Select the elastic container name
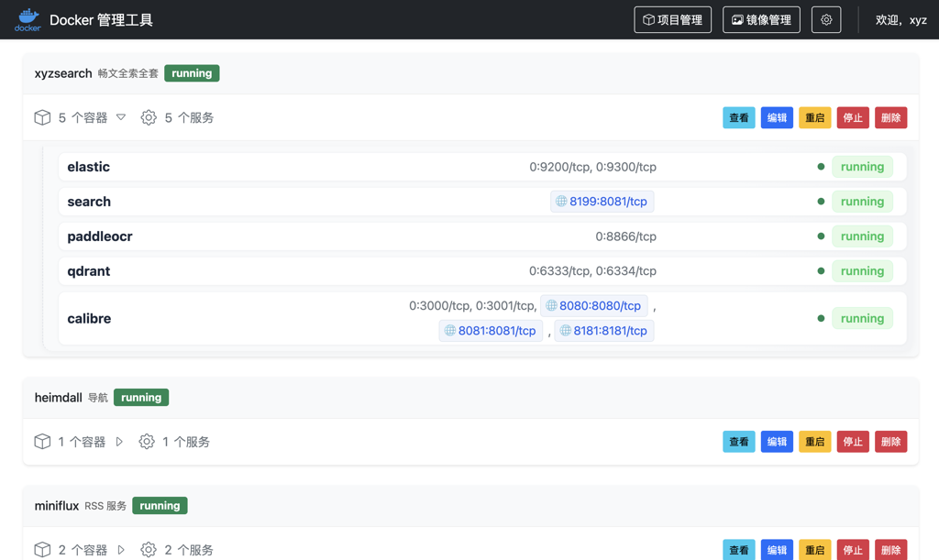This screenshot has width=939, height=560. (89, 167)
